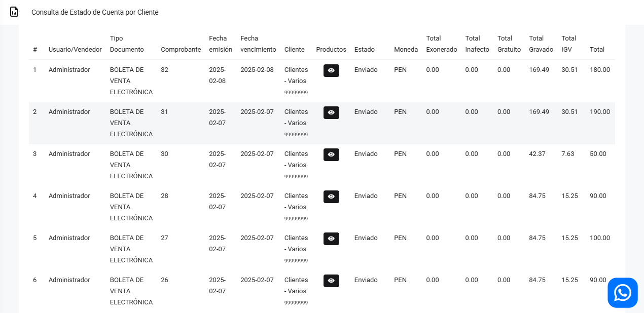Show products for comprobante 30
This screenshot has height=313, width=644.
point(331,154)
